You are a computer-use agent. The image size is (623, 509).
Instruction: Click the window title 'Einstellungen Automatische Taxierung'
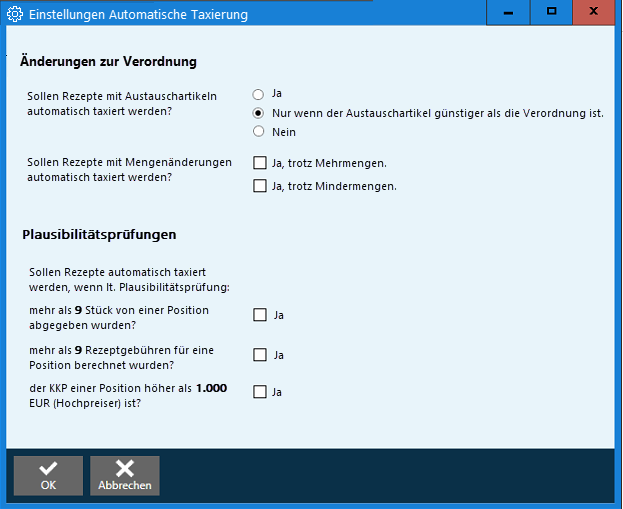[138, 15]
